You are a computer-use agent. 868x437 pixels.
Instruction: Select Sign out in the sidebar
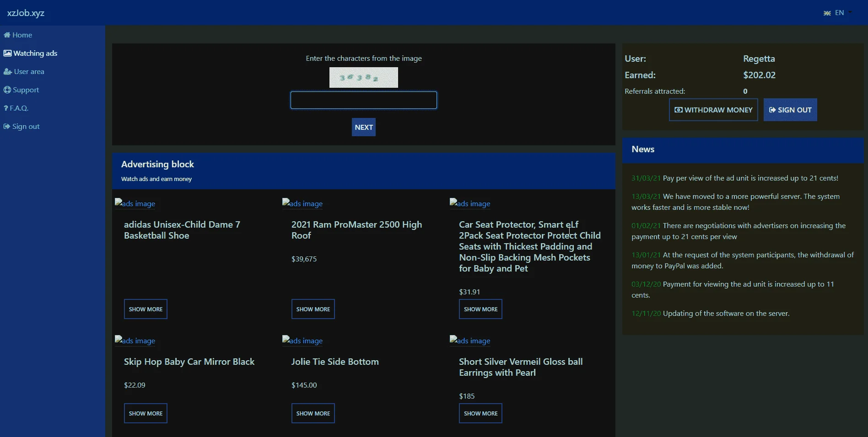click(22, 127)
